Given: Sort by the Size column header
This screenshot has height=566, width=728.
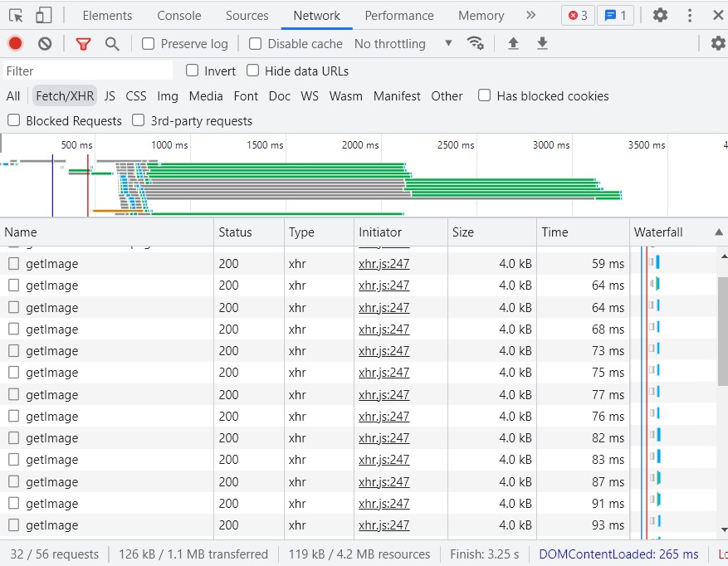Looking at the screenshot, I should click(x=492, y=232).
